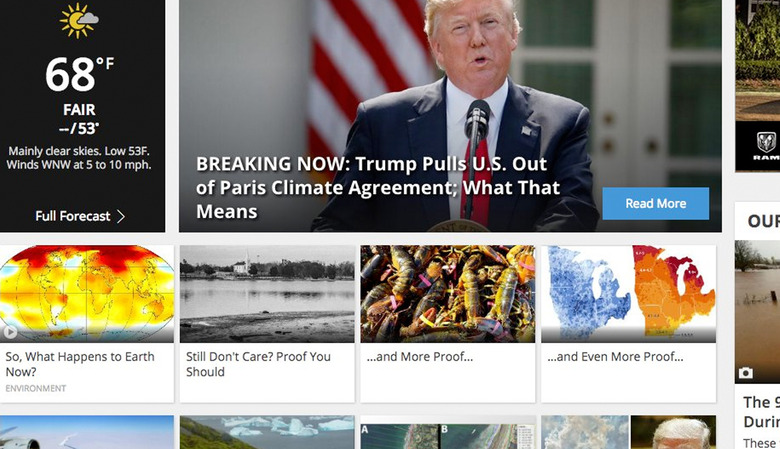
Task: Click the 68°F current temperature reading
Action: tap(80, 74)
